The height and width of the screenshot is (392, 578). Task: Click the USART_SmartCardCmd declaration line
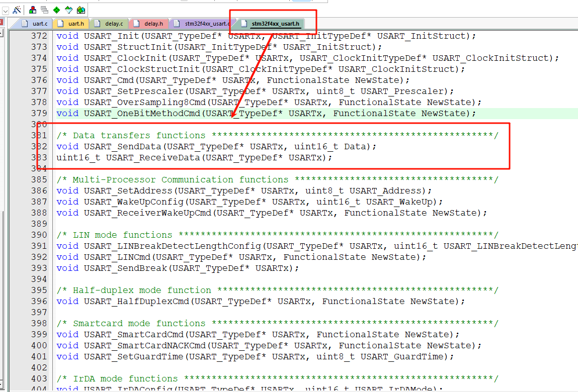[x=258, y=335]
